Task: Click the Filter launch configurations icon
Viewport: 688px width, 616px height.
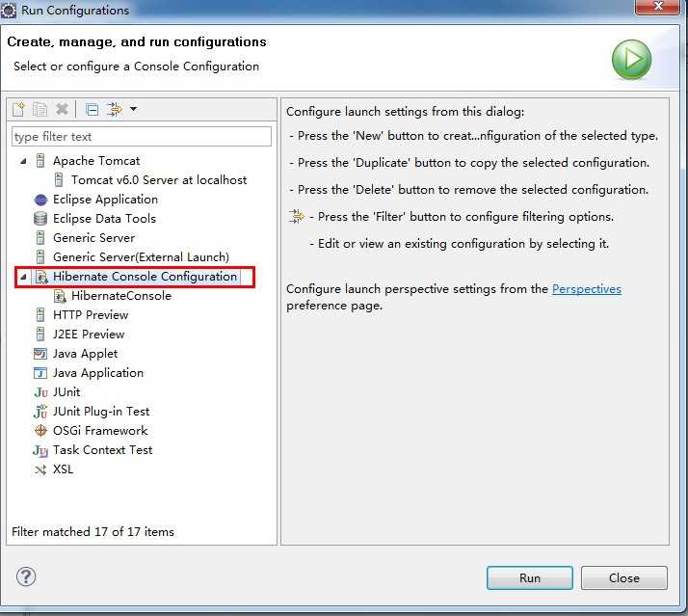Action: point(115,109)
